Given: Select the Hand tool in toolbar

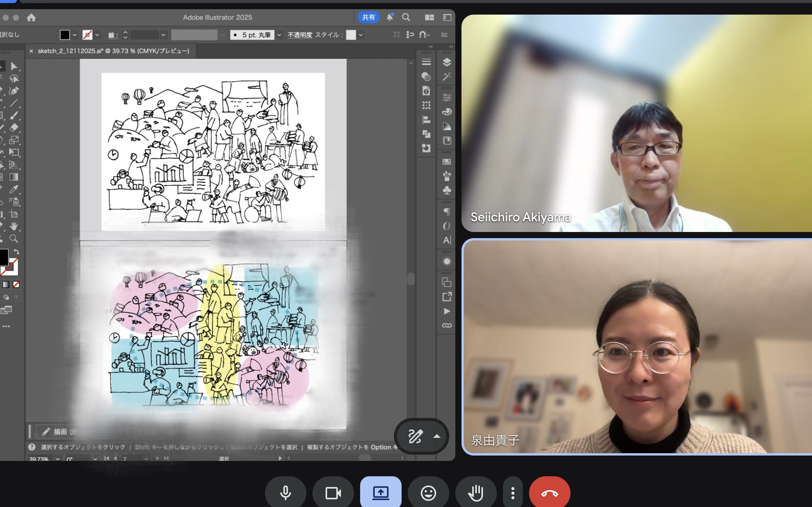Looking at the screenshot, I should [x=14, y=226].
